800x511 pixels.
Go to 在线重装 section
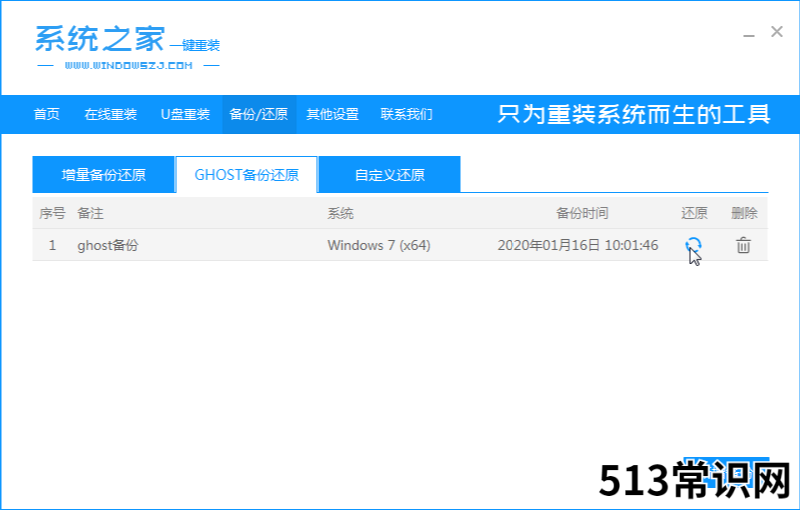[111, 114]
